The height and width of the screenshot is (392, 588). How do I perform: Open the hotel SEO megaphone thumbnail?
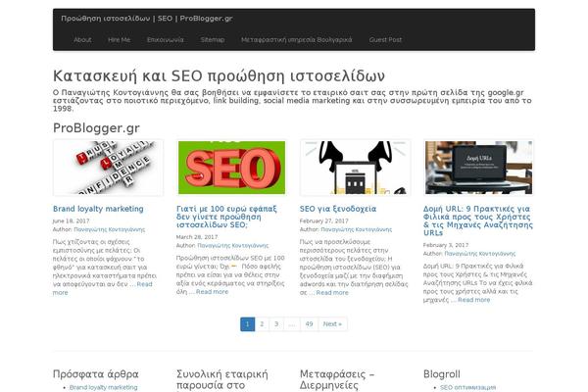(355, 168)
